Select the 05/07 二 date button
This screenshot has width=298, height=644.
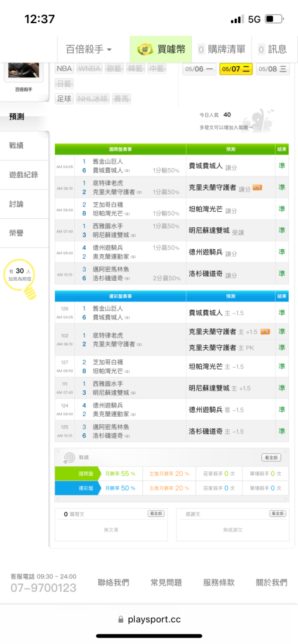(x=236, y=69)
